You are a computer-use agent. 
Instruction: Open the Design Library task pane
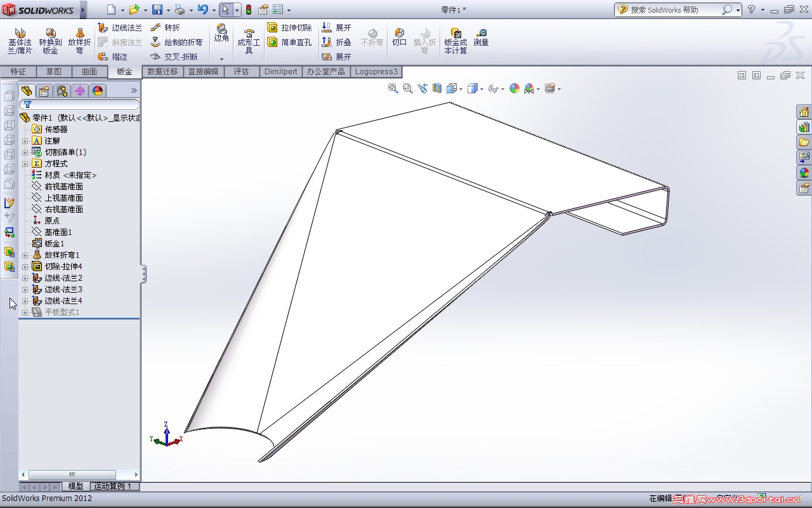804,127
